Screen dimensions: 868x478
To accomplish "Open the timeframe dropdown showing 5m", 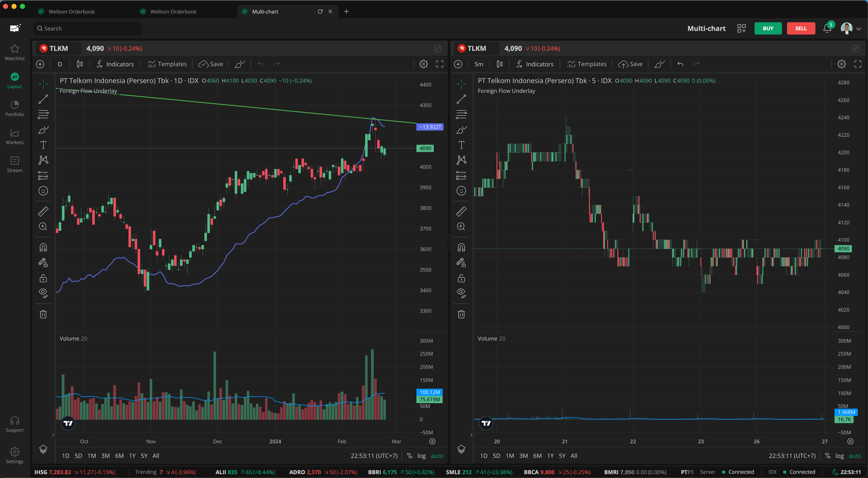I will pos(479,64).
